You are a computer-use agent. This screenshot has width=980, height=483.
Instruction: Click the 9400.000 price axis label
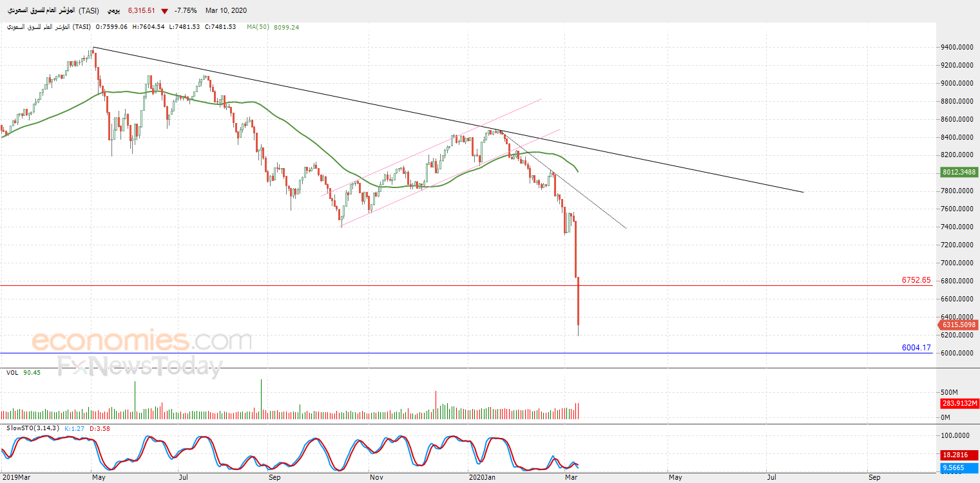[x=957, y=47]
